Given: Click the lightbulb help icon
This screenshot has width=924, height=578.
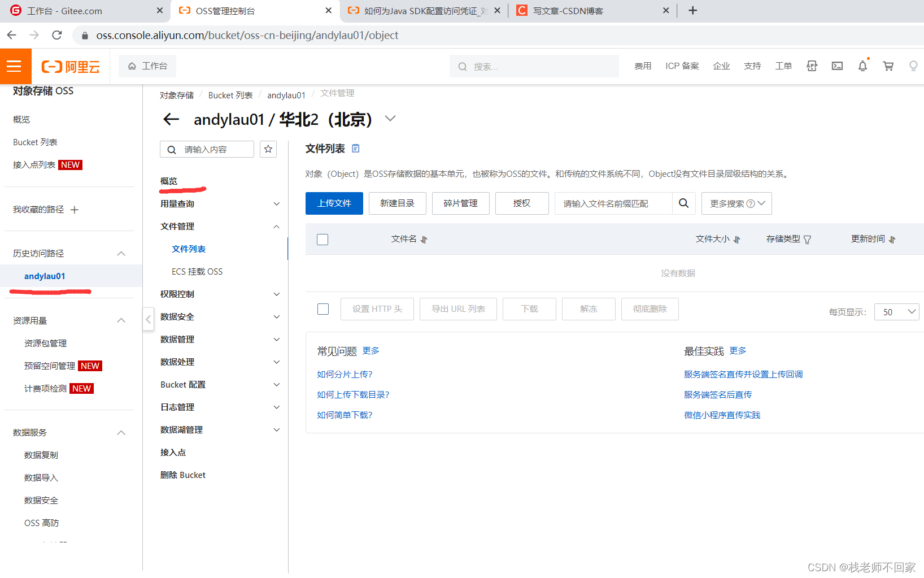Looking at the screenshot, I should tap(913, 66).
